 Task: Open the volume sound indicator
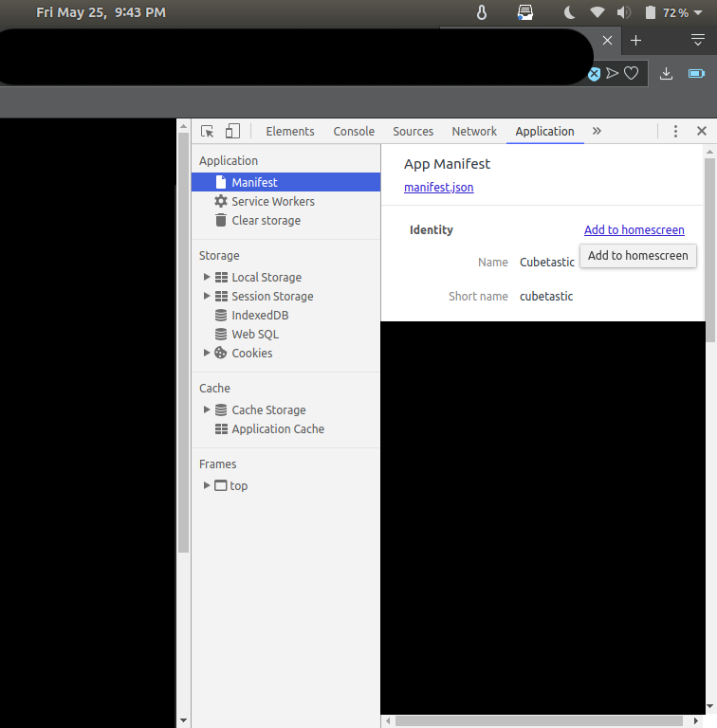[x=624, y=12]
